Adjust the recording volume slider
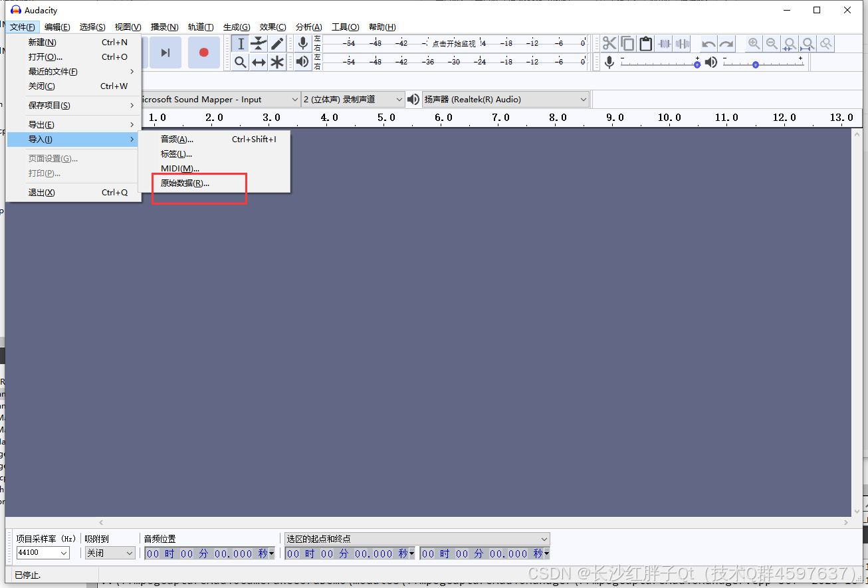 [660, 62]
